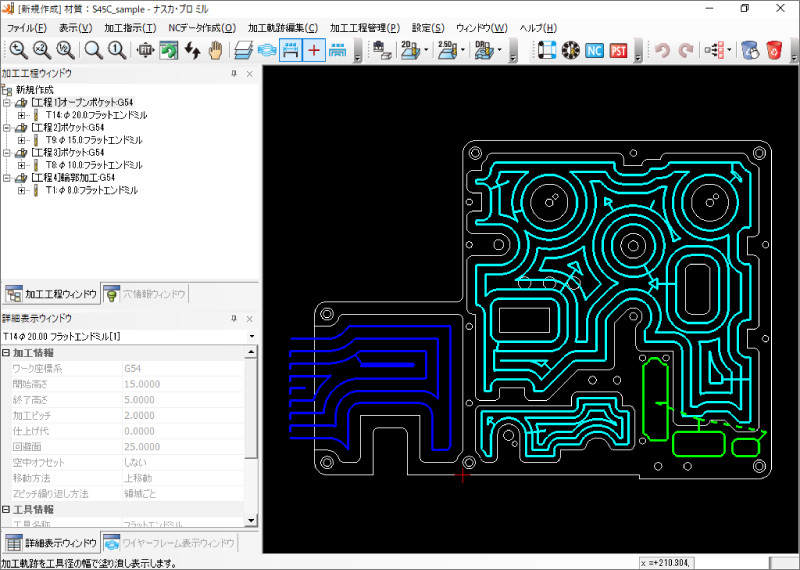Open the 加工工程管理(P) menu
Screen dimensions: 800x570
pos(364,28)
